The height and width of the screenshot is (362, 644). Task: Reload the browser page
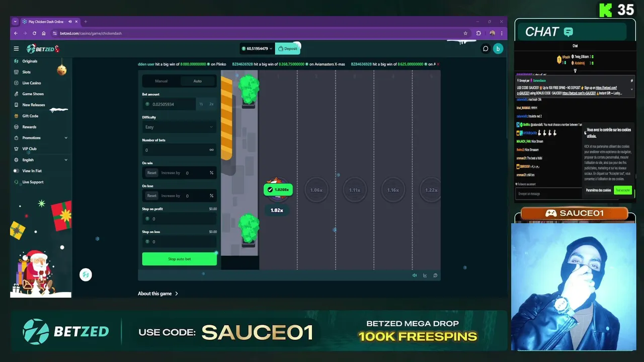tap(34, 33)
